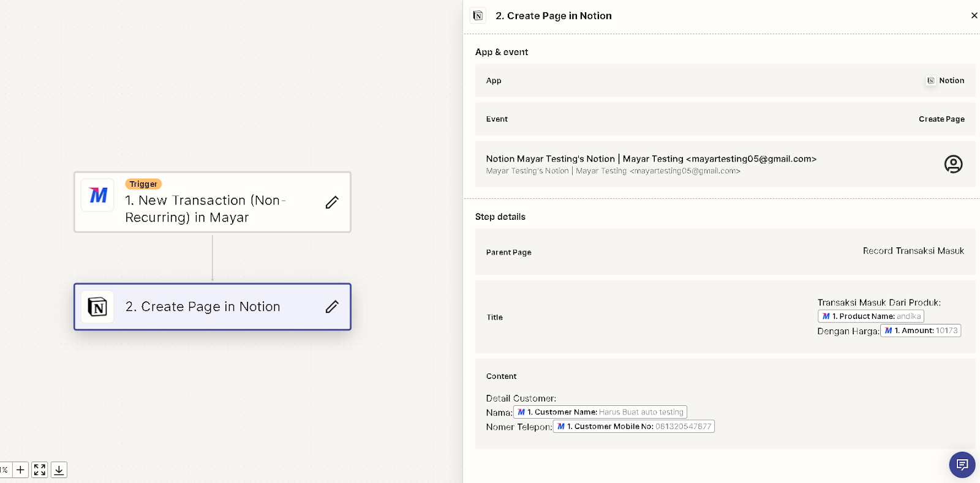
Task: Click the small Notion icon in App row
Action: pyautogui.click(x=930, y=81)
